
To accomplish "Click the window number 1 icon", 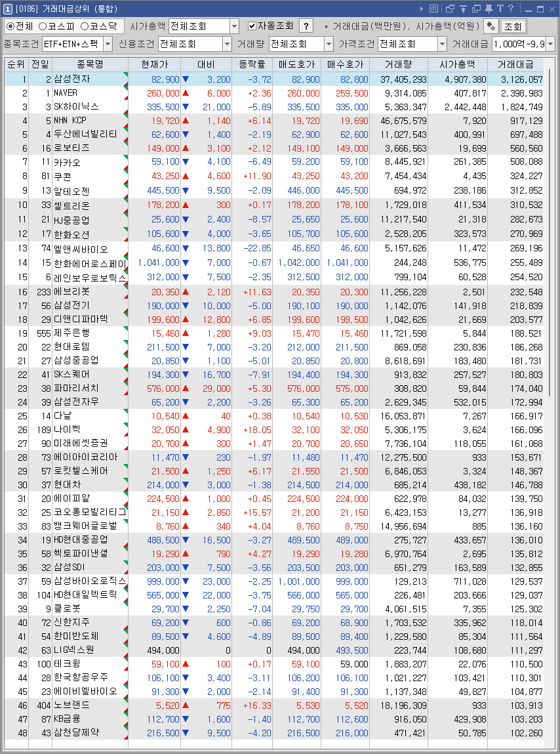I will [x=8, y=9].
